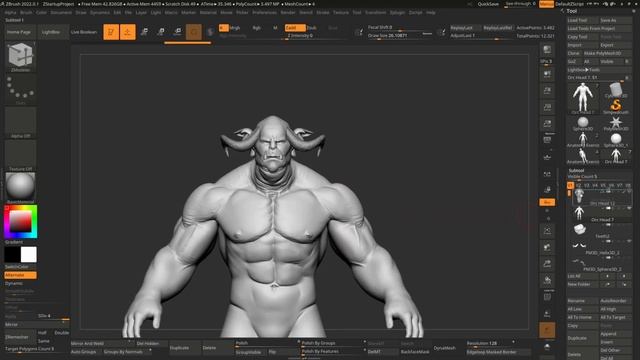640x360 pixels.
Task: Click the Zoom canvas icon
Action: pos(547,90)
